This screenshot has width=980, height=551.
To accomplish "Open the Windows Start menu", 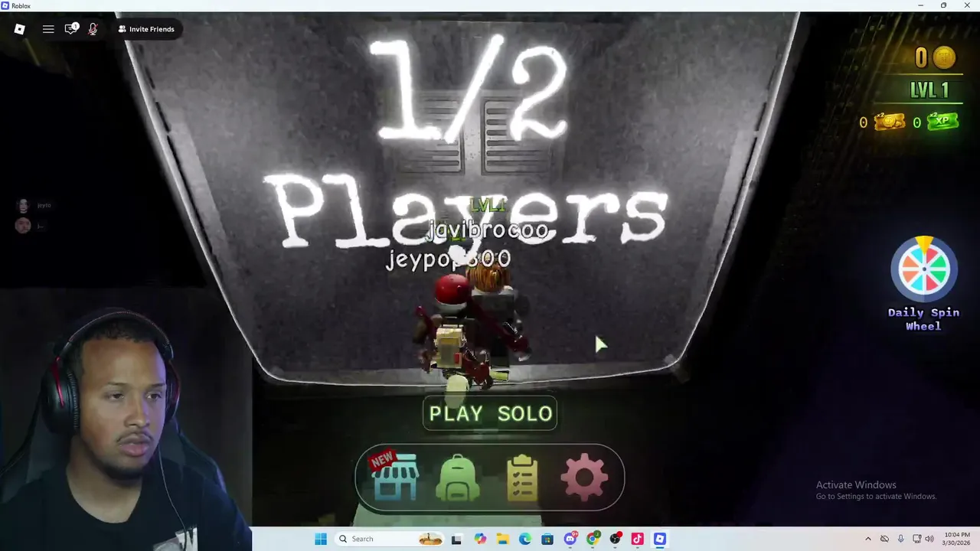I will pyautogui.click(x=321, y=539).
